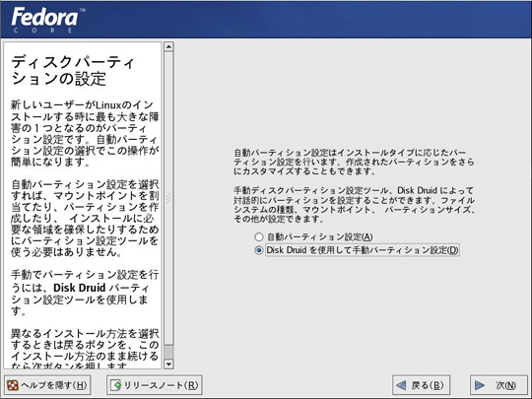Click the 自動パーティション設定 description paragraph
The height and width of the screenshot is (399, 532).
[x=354, y=162]
